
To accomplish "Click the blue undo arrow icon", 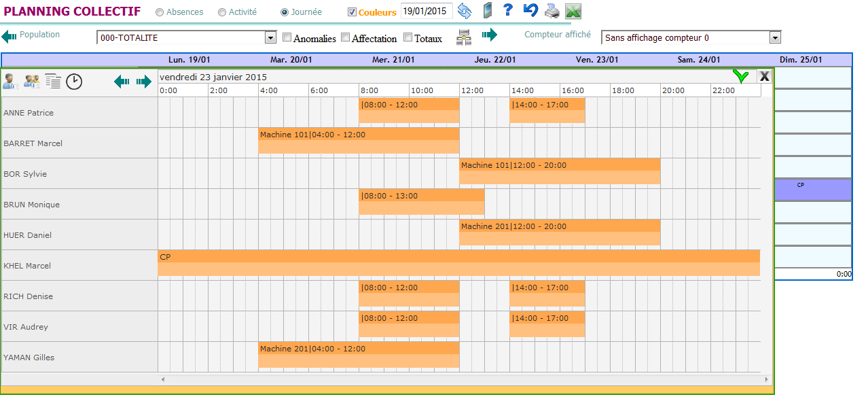I will tap(530, 11).
